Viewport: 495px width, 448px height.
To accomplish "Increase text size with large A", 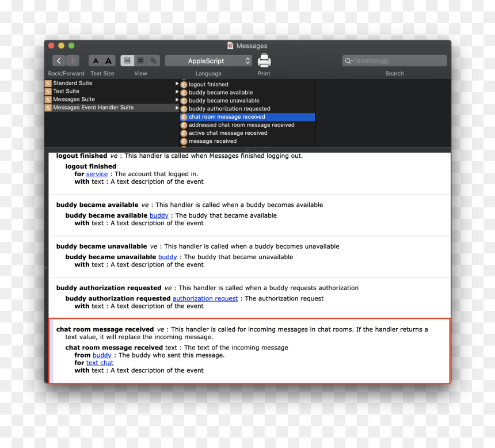I will click(x=109, y=60).
